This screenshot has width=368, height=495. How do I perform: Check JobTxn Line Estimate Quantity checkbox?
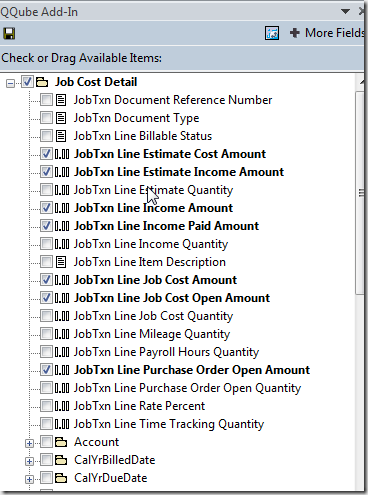(46, 189)
